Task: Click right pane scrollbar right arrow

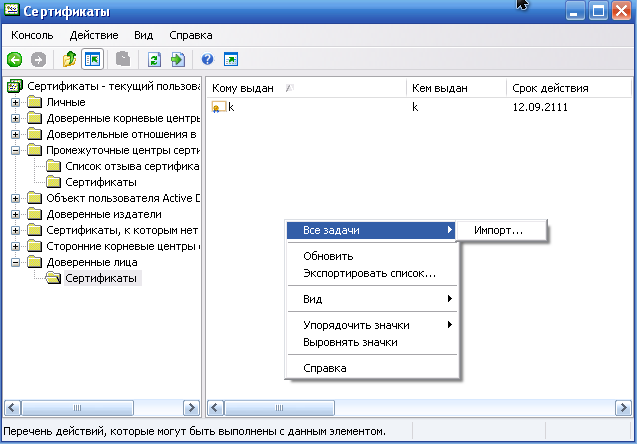Action: [623, 408]
